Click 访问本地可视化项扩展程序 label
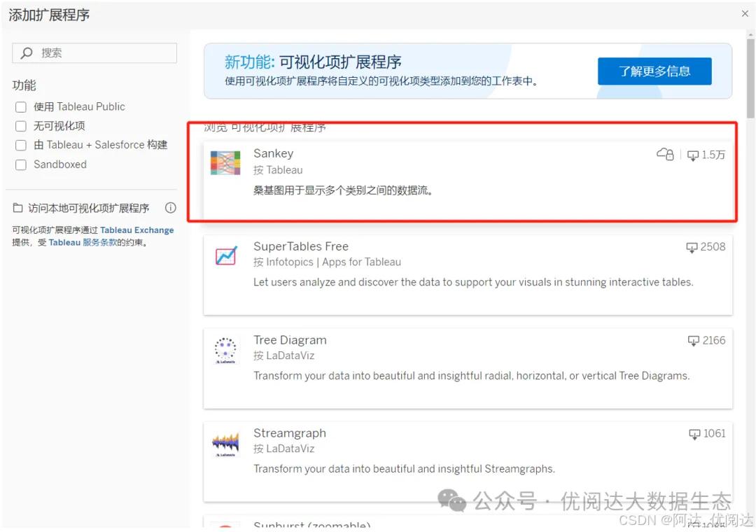The image size is (756, 532). [89, 208]
